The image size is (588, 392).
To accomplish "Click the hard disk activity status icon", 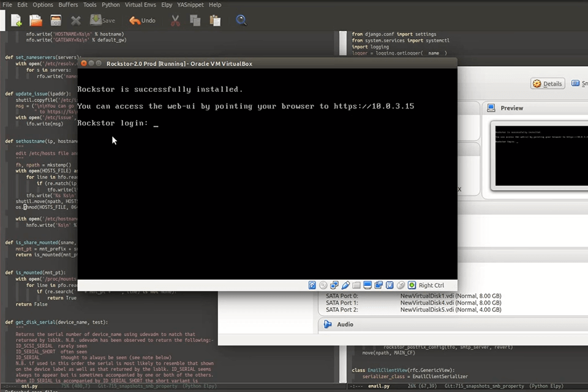I will pos(312,285).
